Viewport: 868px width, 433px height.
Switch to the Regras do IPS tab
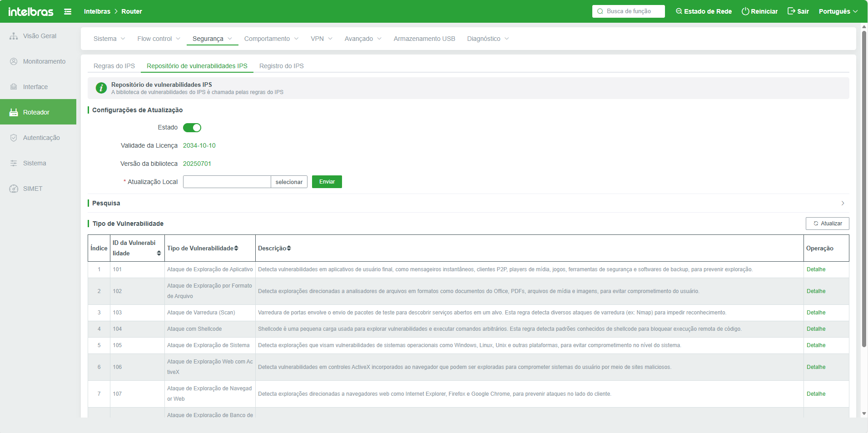click(x=114, y=66)
